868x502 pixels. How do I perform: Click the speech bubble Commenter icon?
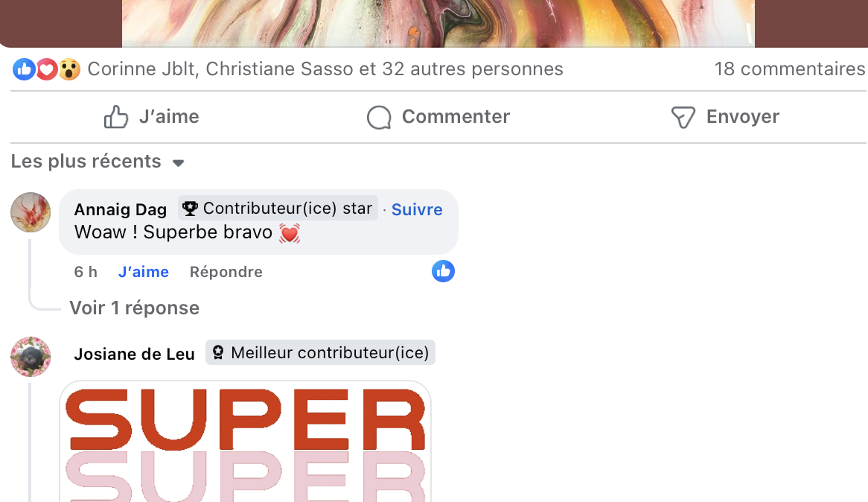[379, 118]
